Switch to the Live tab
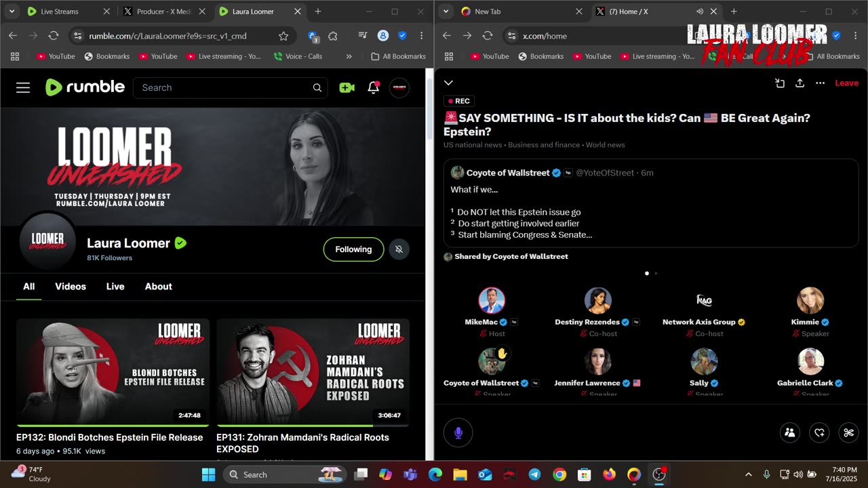Image resolution: width=868 pixels, height=488 pixels. pyautogui.click(x=115, y=287)
